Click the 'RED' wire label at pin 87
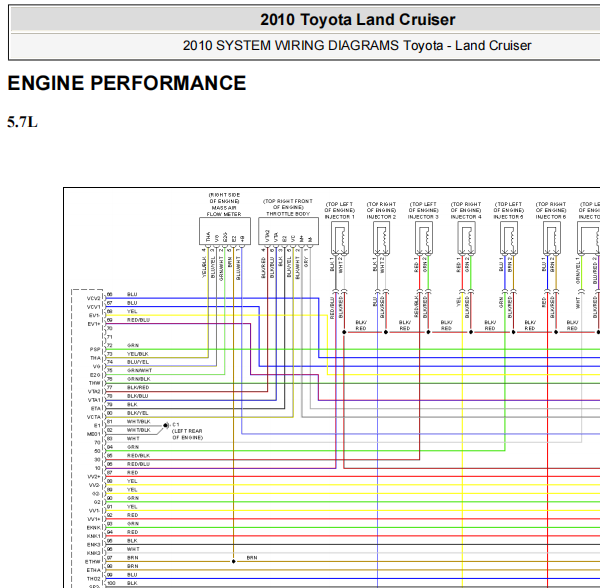The width and height of the screenshot is (600, 588). click(x=132, y=472)
